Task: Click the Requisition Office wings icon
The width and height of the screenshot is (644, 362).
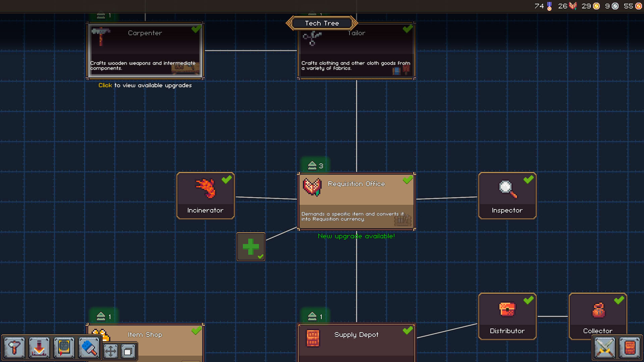Action: (x=312, y=187)
